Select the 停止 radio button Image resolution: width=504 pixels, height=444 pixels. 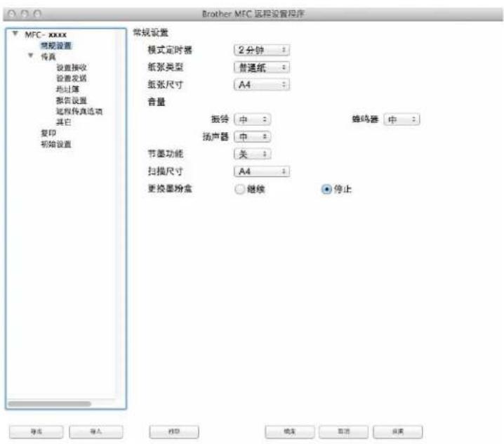(x=326, y=189)
